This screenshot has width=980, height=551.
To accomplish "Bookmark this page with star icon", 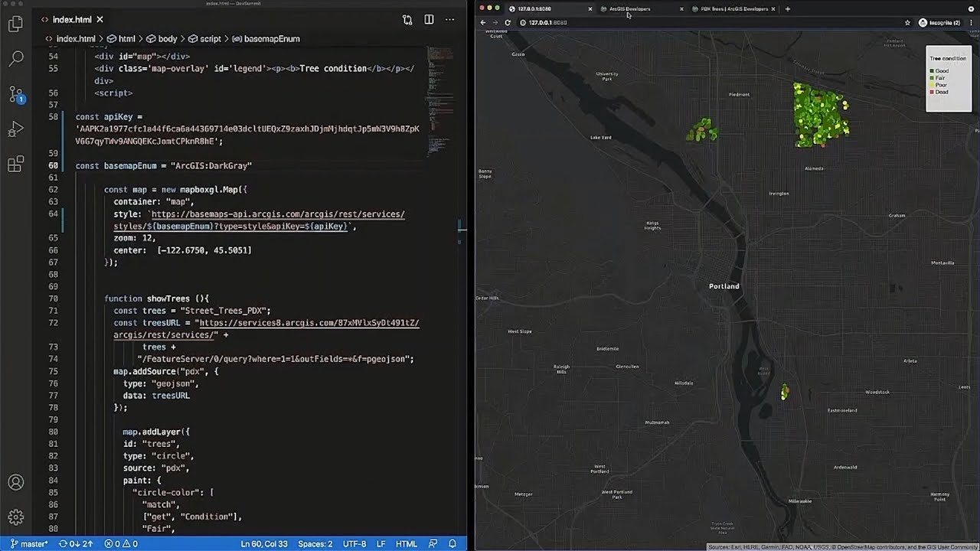I will (x=907, y=23).
